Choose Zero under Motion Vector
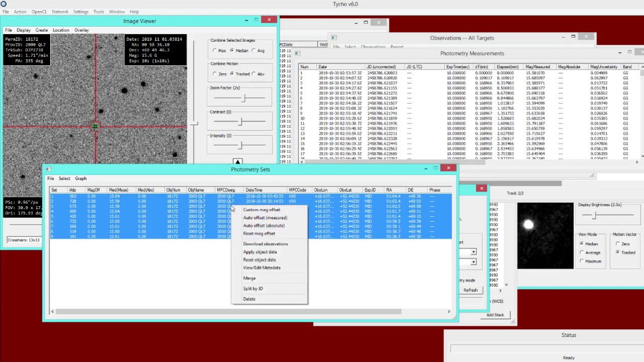 point(622,244)
